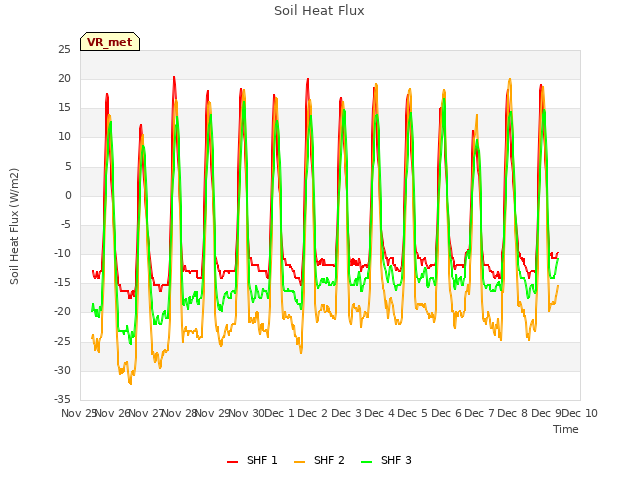Click the -20 y-axis tick label
The image size is (640, 480).
62,312
